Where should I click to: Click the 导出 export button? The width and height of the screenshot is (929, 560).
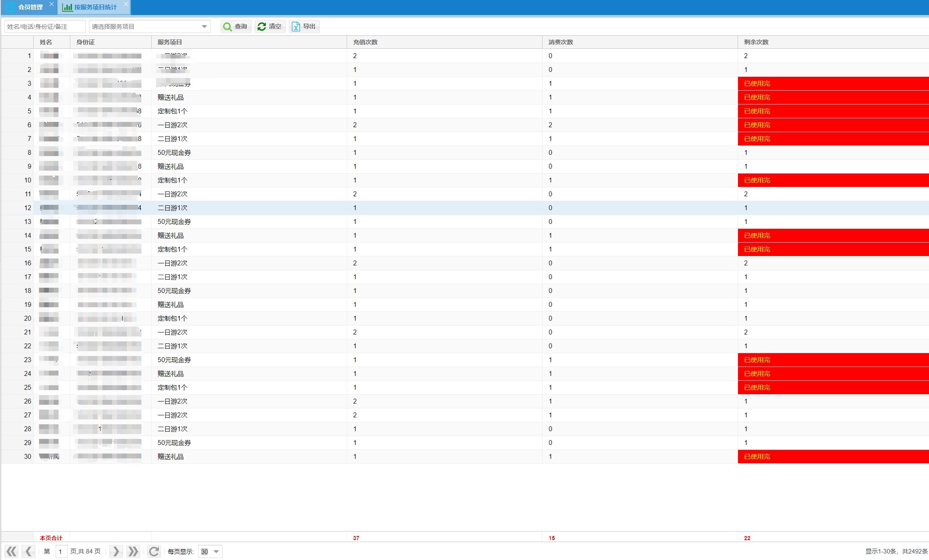pos(304,26)
